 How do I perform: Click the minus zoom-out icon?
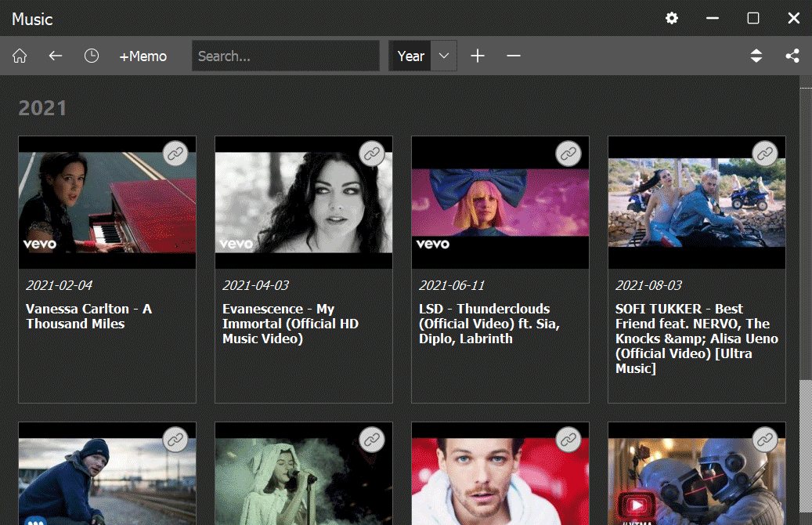pyautogui.click(x=514, y=56)
